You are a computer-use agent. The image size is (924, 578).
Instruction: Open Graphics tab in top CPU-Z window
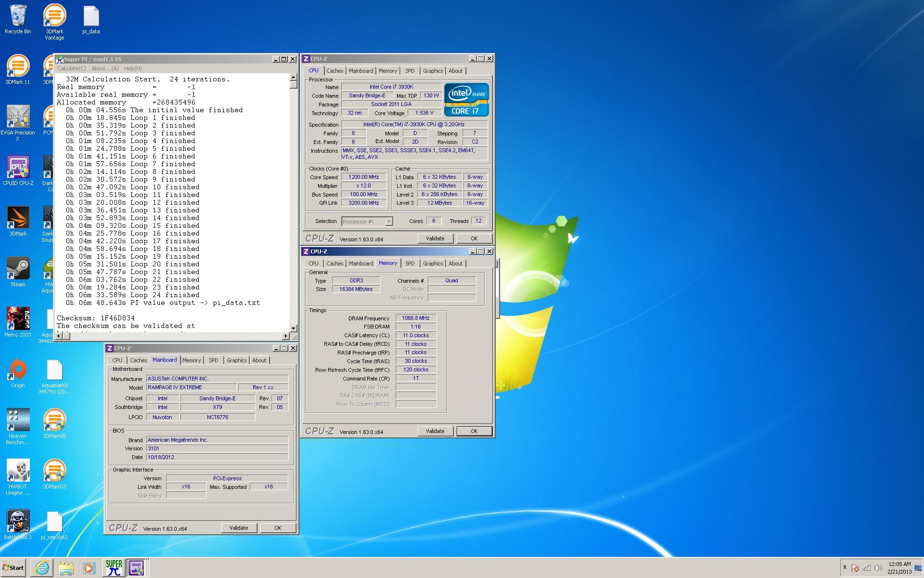click(x=433, y=71)
